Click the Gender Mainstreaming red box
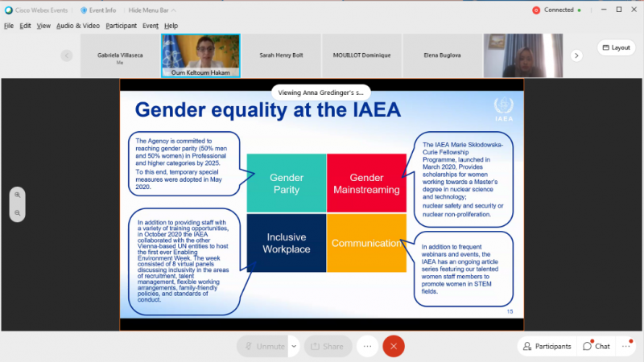This screenshot has width=644, height=362. point(366,183)
